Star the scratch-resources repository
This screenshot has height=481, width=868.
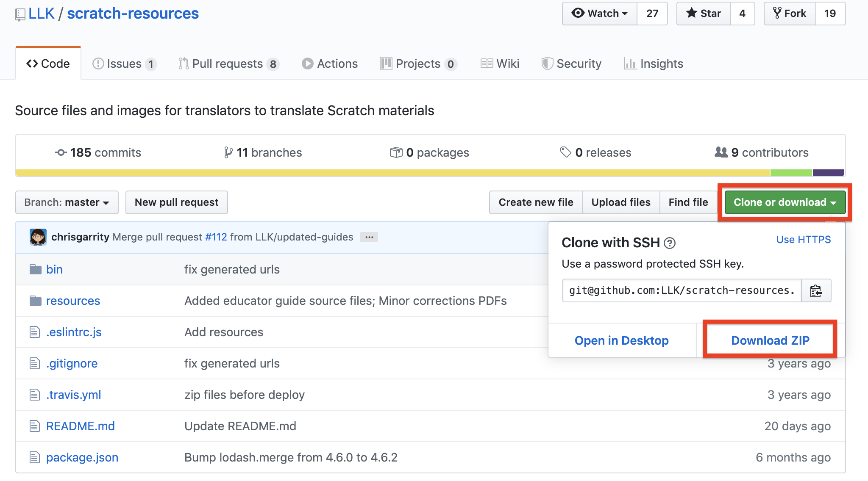(704, 14)
